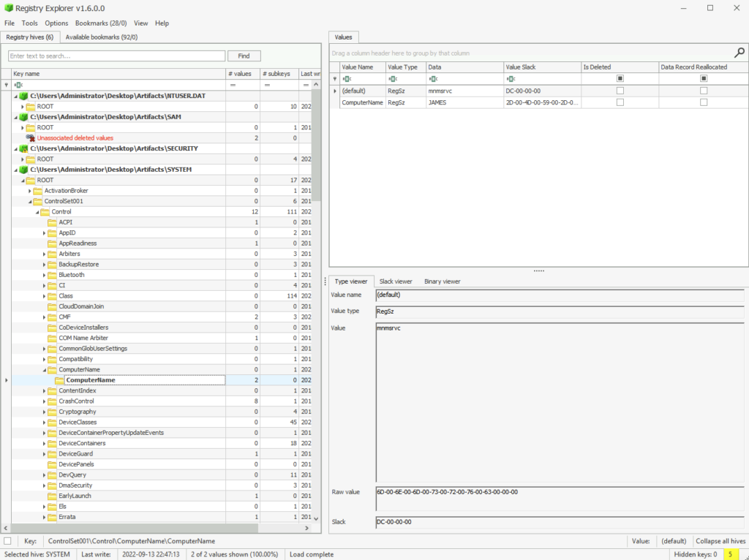This screenshot has height=560, width=749.
Task: Open the Bookmarks (28/0) menu
Action: tap(101, 23)
